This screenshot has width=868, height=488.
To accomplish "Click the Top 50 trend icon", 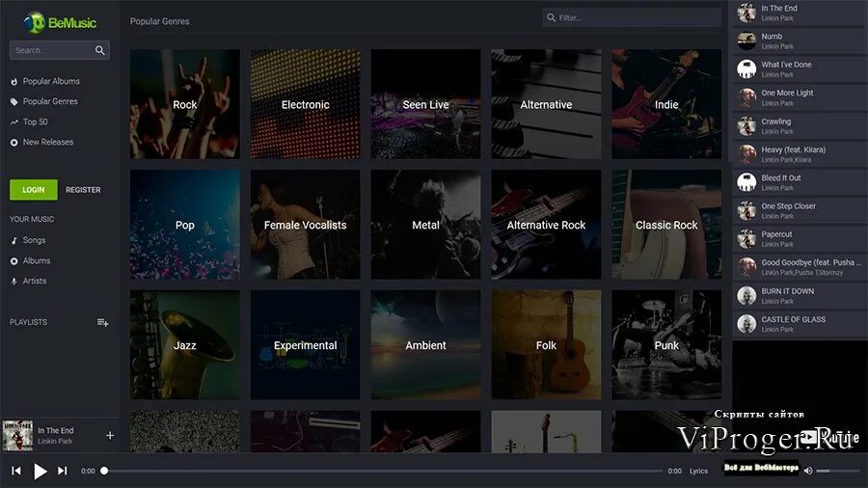I will (14, 122).
